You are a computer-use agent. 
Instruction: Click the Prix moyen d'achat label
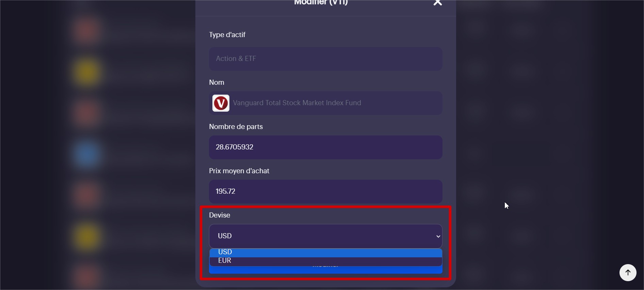[x=239, y=171]
